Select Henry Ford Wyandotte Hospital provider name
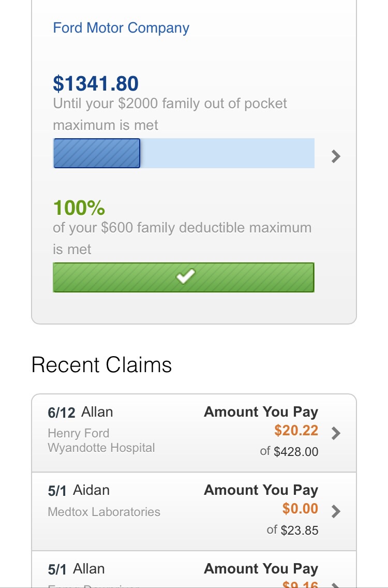Image resolution: width=388 pixels, height=588 pixels. point(101,440)
